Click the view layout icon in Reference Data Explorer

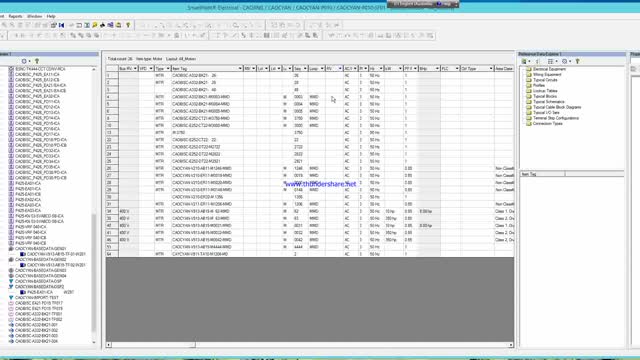[x=551, y=61]
